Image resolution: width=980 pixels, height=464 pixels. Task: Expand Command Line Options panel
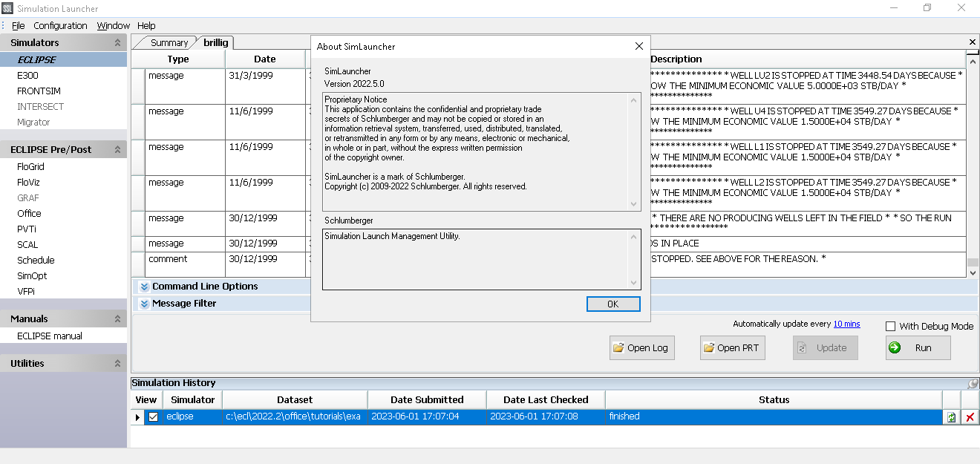pos(145,287)
